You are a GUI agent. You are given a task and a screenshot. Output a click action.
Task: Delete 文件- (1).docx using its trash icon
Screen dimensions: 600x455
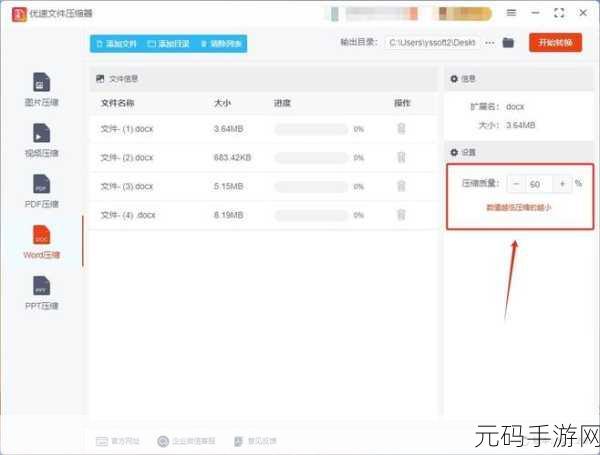[401, 129]
